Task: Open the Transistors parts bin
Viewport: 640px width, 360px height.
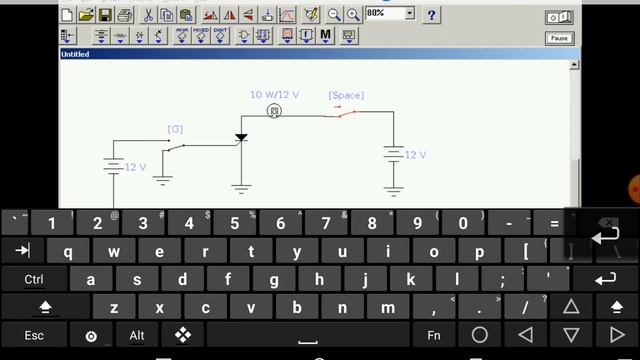Action: coord(158,36)
